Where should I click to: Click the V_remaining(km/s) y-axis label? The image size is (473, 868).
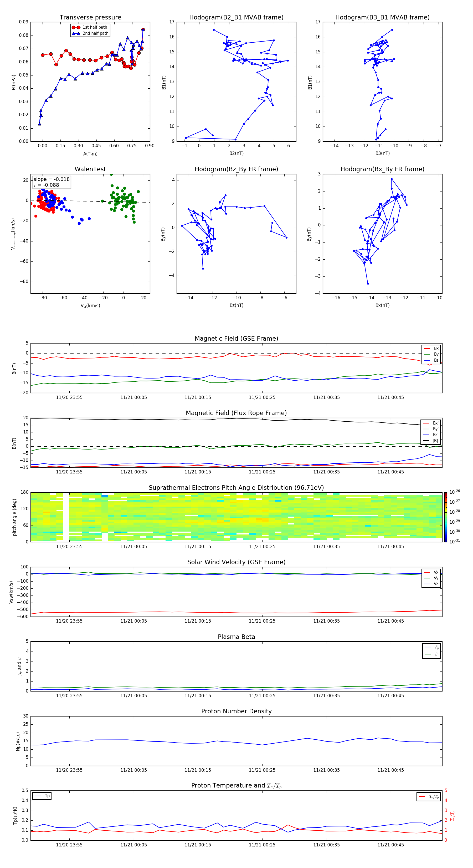(x=13, y=234)
